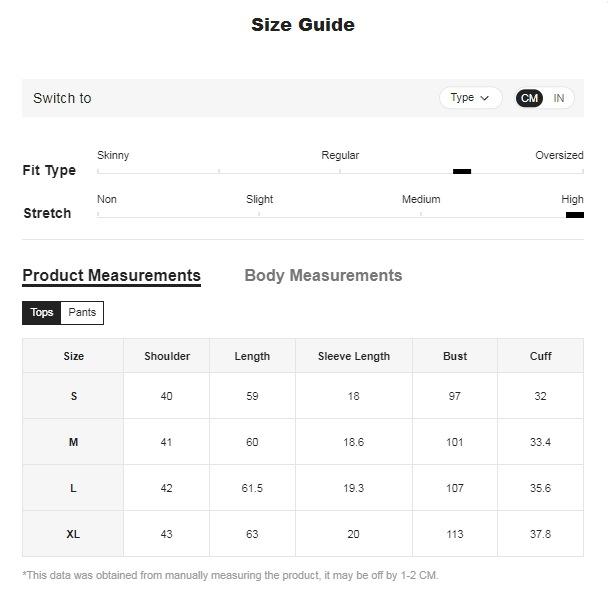Click the Oversized fit label
This screenshot has height=603, width=608.
[x=559, y=156]
